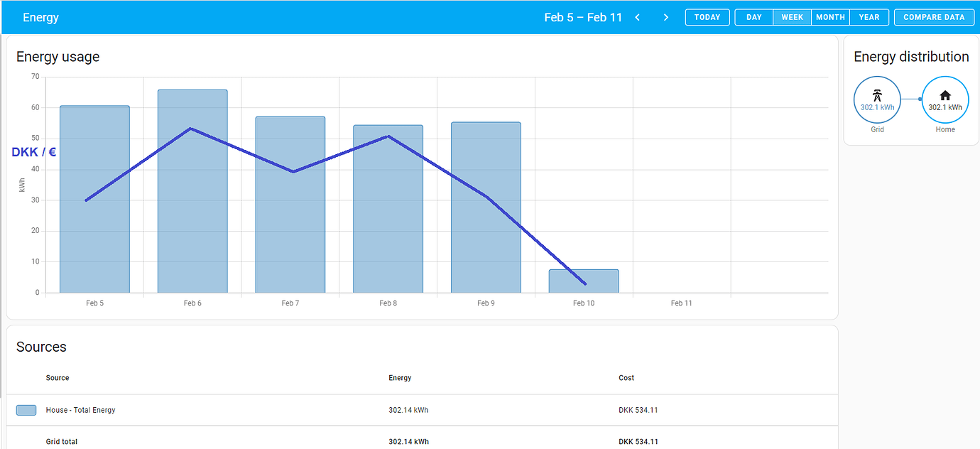
Task: Click the Home house icon
Action: point(945,96)
